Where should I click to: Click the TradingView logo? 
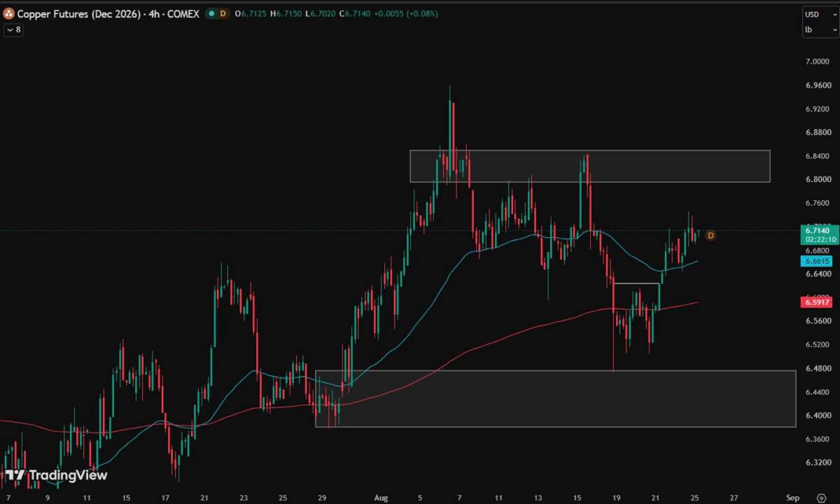57,475
